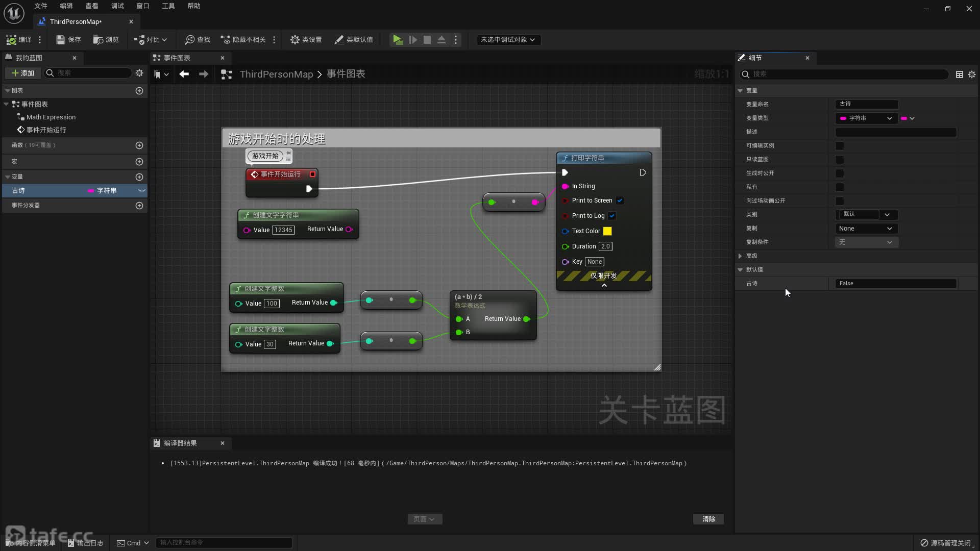Image resolution: width=980 pixels, height=551 pixels.
Task: Toggle Hide Unrelated nodes
Action: pos(243,40)
